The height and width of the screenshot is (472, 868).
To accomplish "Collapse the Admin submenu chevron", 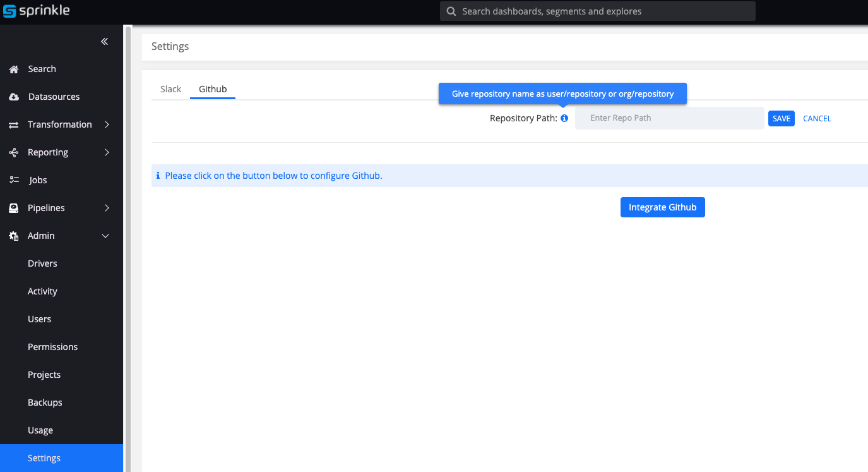I will [x=105, y=236].
